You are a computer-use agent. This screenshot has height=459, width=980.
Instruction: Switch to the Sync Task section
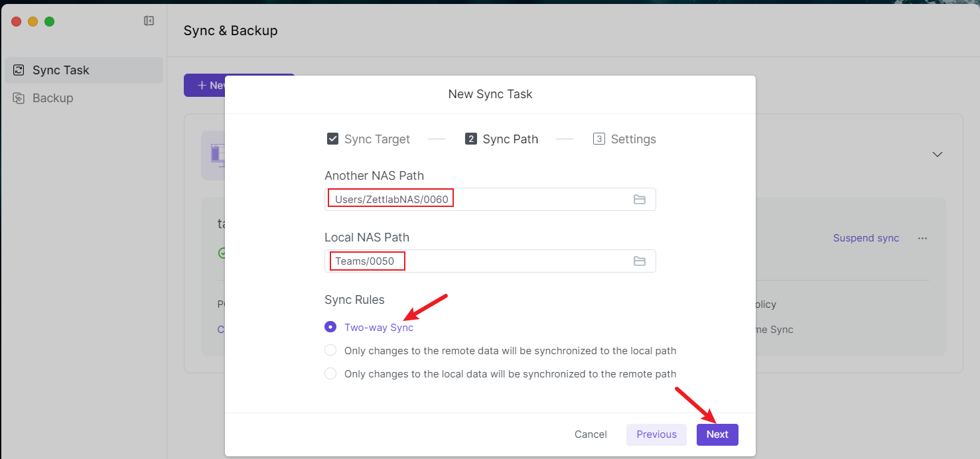coord(61,70)
